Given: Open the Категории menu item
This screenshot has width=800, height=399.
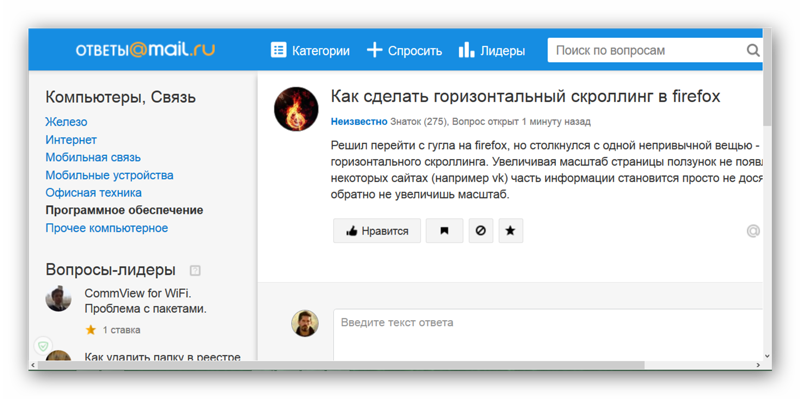Looking at the screenshot, I should click(x=310, y=51).
